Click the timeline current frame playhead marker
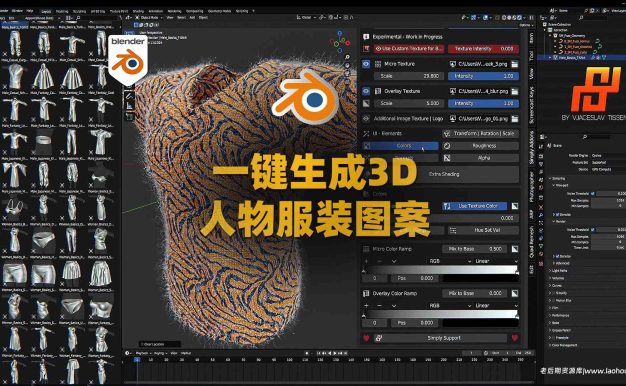Viewport: 626px width, 386px height. 137,360
